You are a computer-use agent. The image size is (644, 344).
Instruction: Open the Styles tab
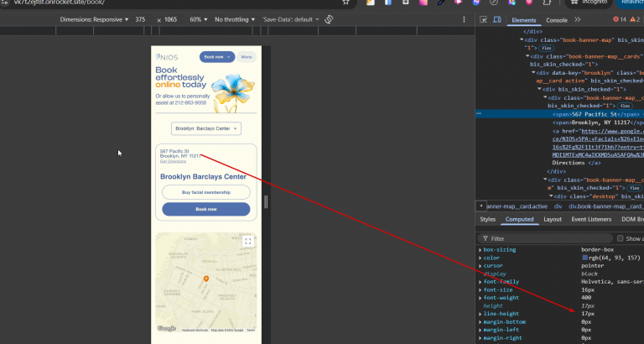pyautogui.click(x=487, y=220)
